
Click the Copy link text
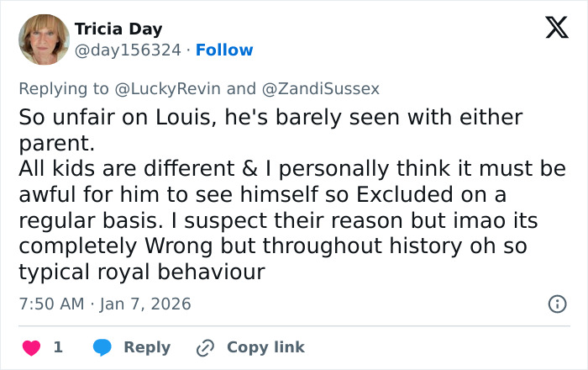pyautogui.click(x=265, y=347)
